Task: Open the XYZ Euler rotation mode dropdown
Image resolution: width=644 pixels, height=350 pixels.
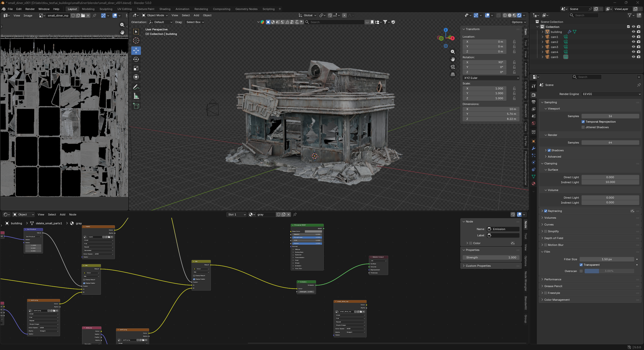Action: point(491,78)
